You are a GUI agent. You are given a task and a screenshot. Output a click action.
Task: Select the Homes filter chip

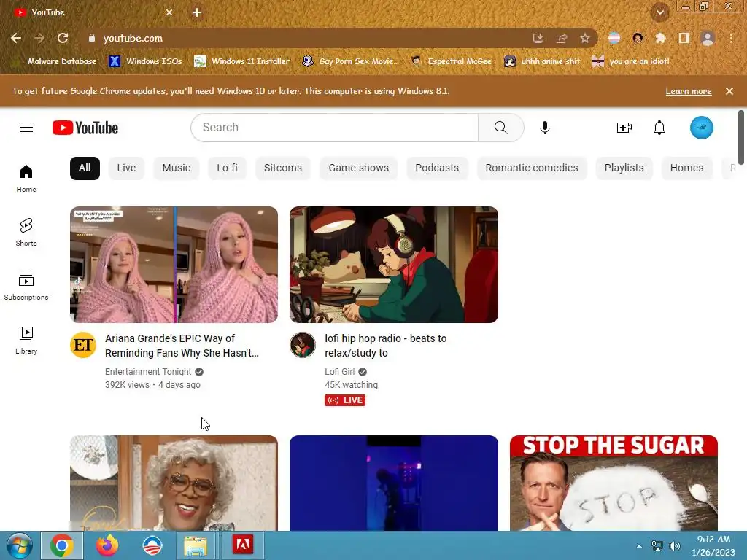coord(687,168)
